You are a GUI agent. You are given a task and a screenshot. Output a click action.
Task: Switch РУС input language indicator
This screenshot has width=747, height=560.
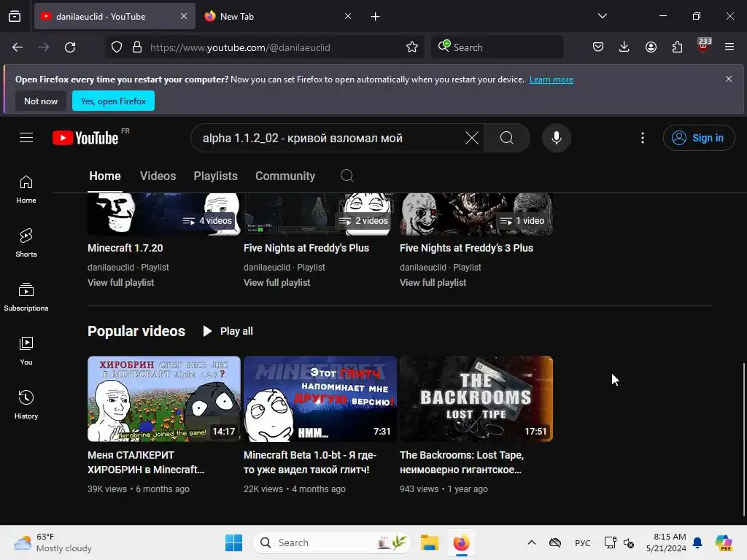[x=582, y=542]
